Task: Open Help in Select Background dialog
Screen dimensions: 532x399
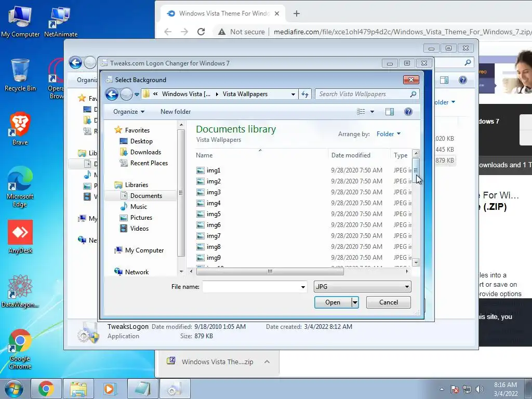Action: [408, 112]
